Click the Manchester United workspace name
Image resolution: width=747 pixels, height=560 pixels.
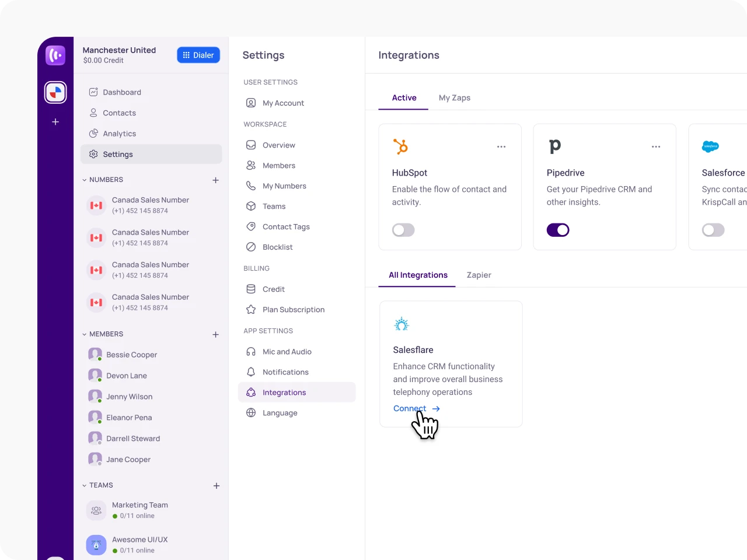click(x=119, y=50)
